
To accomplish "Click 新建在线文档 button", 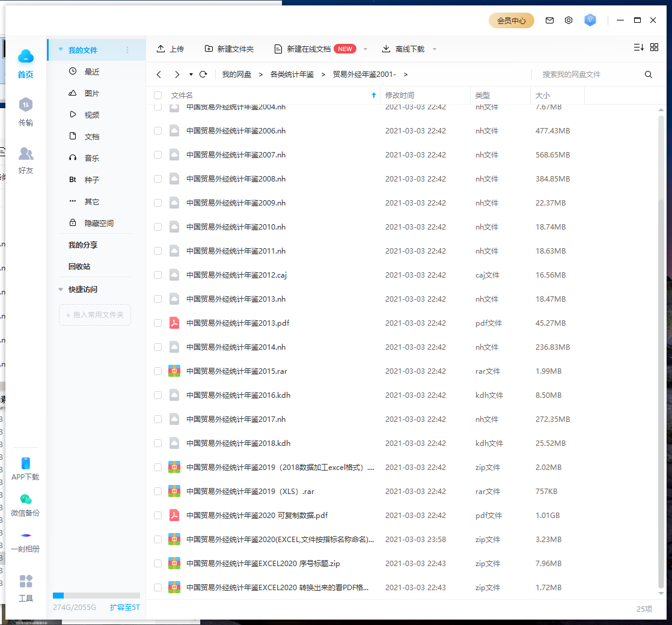I will pyautogui.click(x=302, y=49).
